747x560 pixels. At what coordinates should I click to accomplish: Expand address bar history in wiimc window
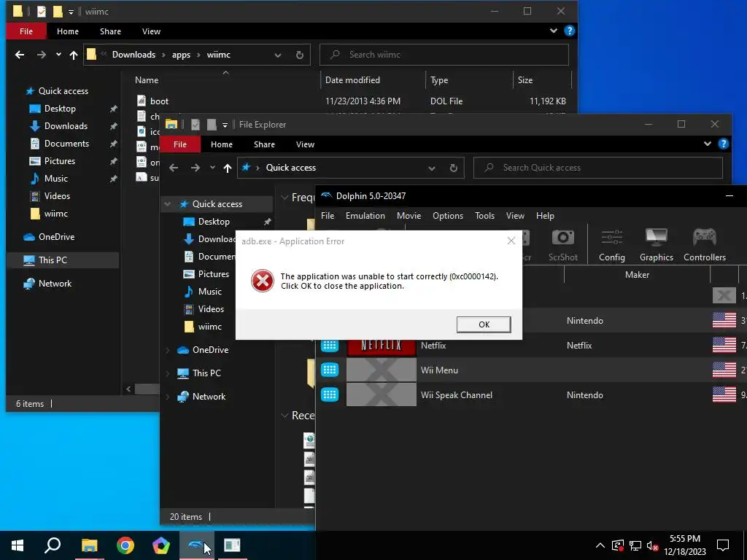click(x=278, y=55)
